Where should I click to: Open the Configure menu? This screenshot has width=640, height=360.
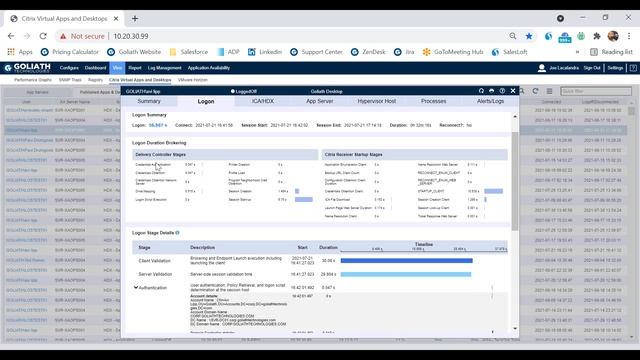69,68
